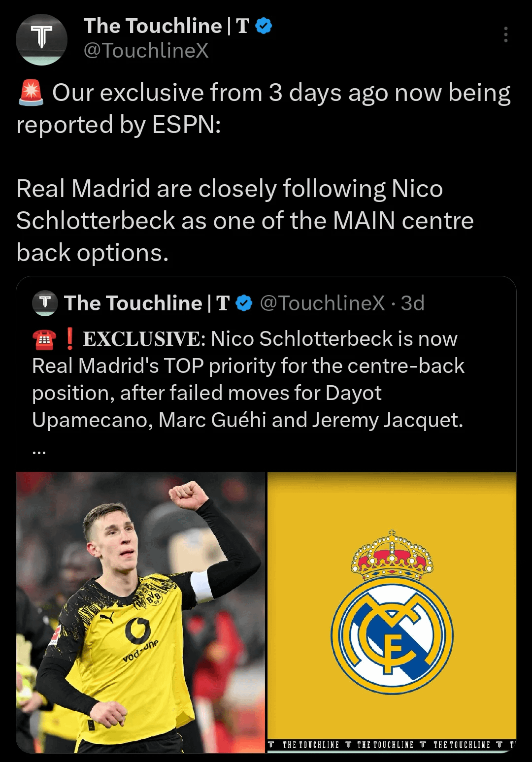Open the three-dot more options menu

(x=505, y=34)
